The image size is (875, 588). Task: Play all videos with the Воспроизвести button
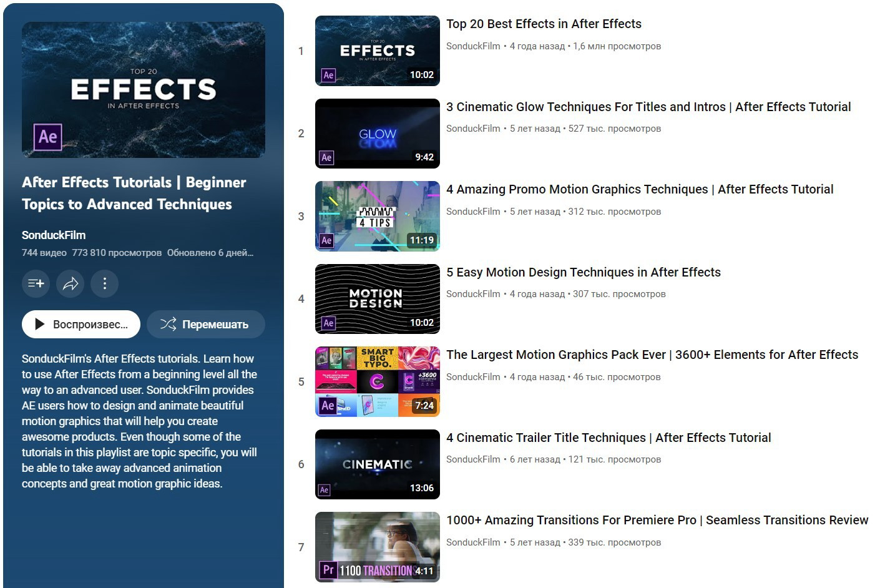pyautogui.click(x=81, y=324)
